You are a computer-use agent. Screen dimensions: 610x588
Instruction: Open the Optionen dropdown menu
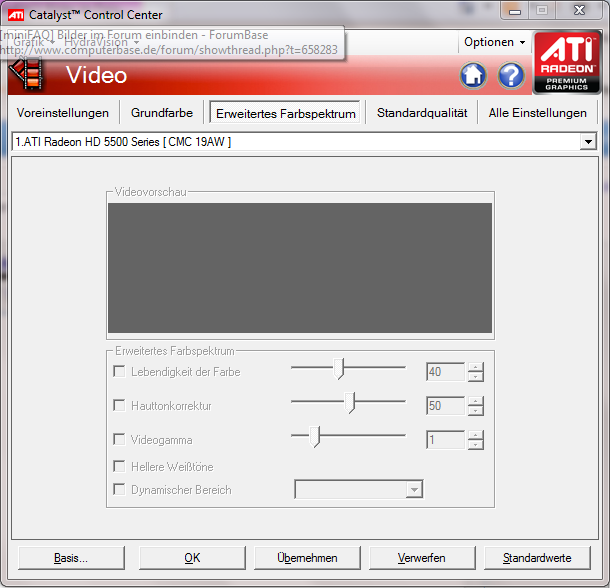point(494,42)
